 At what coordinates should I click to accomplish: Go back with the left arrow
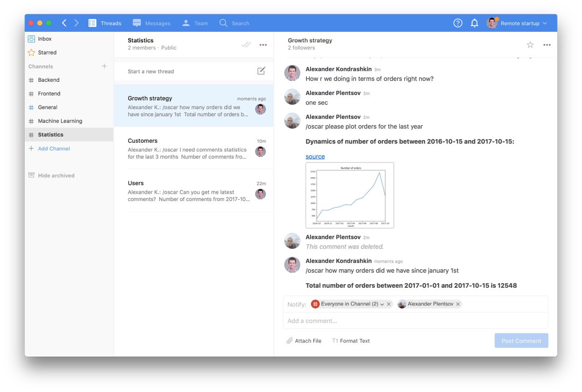coord(64,23)
